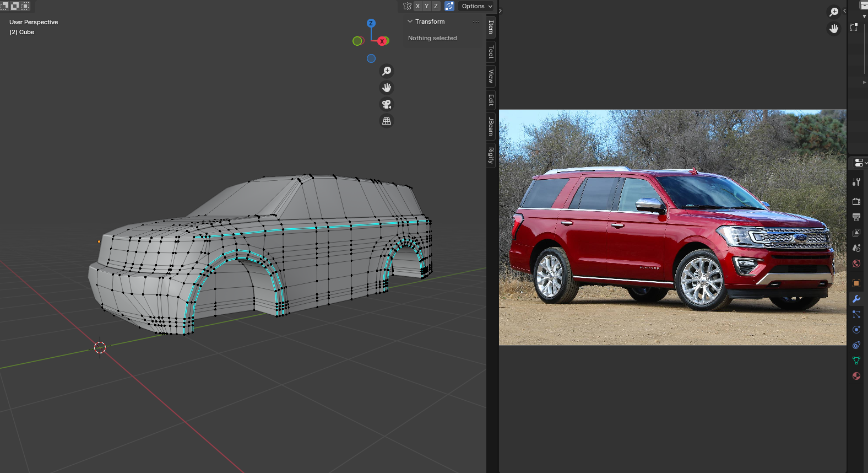This screenshot has height=473, width=868.
Task: Click the negative Y axis gizmo circle
Action: (357, 41)
